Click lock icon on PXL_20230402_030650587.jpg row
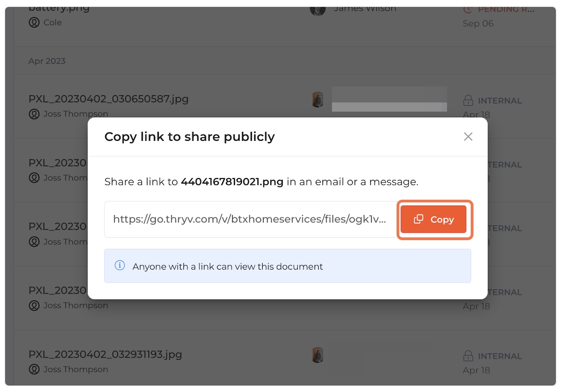 tap(468, 100)
